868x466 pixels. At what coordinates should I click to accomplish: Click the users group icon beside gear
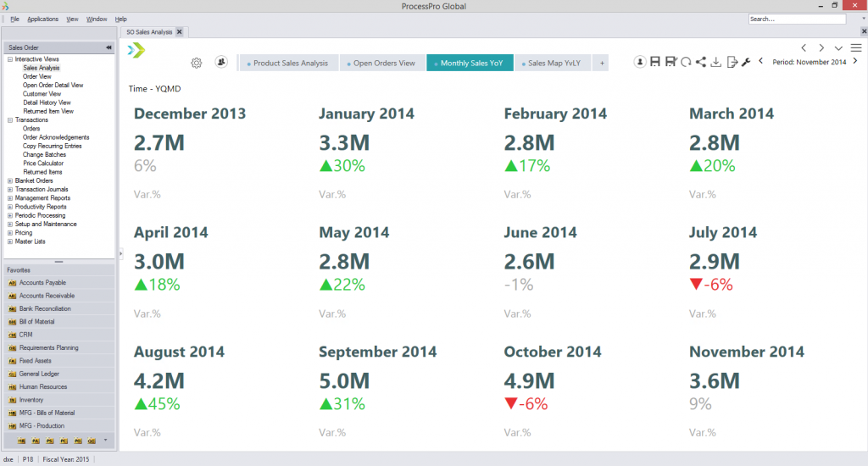coord(221,62)
